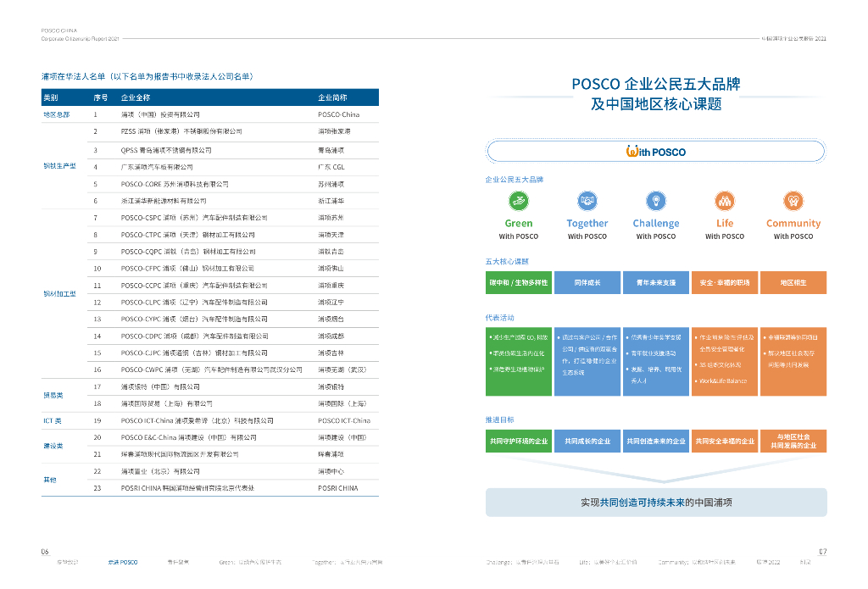Click the 实现共同创造可持续未来的中国浦项 banner
Image resolution: width=868 pixels, height=589 pixels.
tap(655, 503)
